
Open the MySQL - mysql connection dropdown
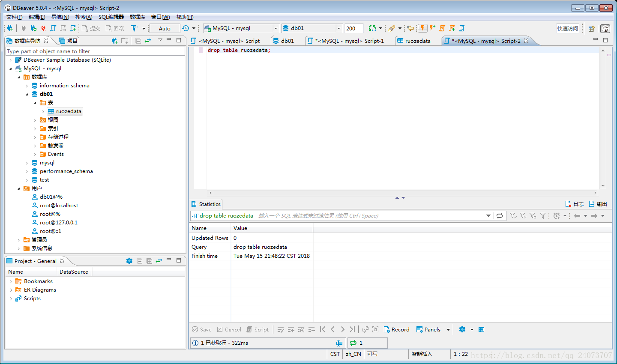coord(276,28)
